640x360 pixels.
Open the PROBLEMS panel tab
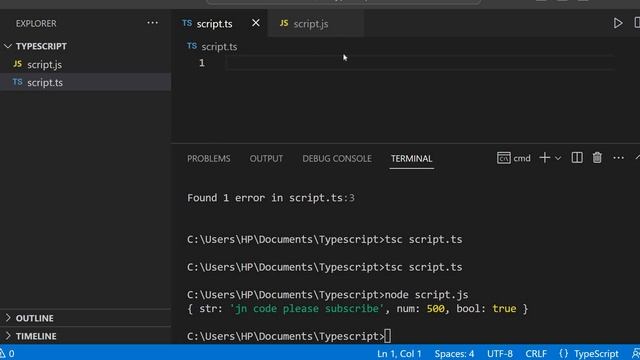(x=209, y=158)
